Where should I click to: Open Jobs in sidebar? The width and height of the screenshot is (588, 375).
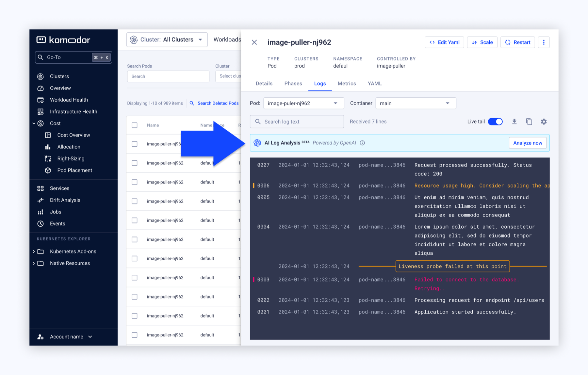click(56, 212)
